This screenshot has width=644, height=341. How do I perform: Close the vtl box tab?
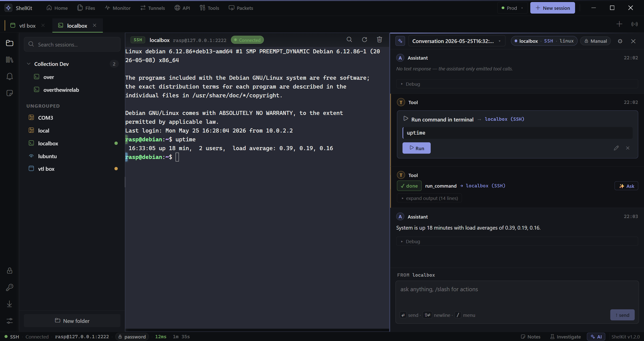(x=43, y=25)
